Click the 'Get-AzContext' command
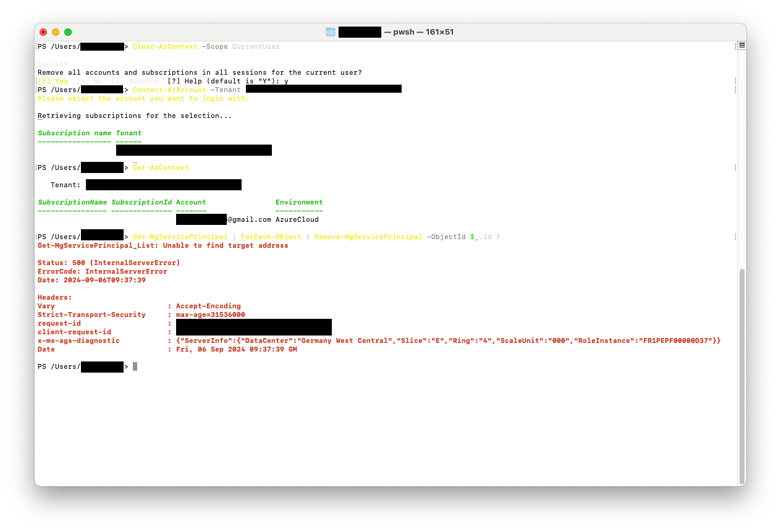 [161, 168]
